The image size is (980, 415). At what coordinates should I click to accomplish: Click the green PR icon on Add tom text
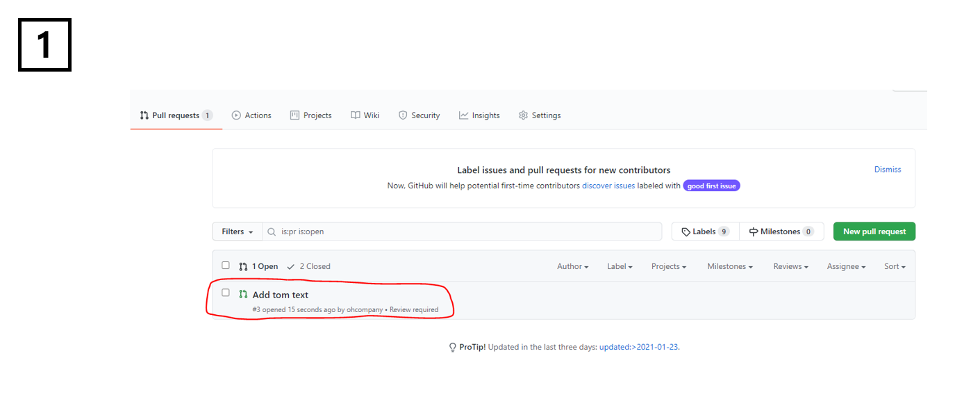point(243,295)
